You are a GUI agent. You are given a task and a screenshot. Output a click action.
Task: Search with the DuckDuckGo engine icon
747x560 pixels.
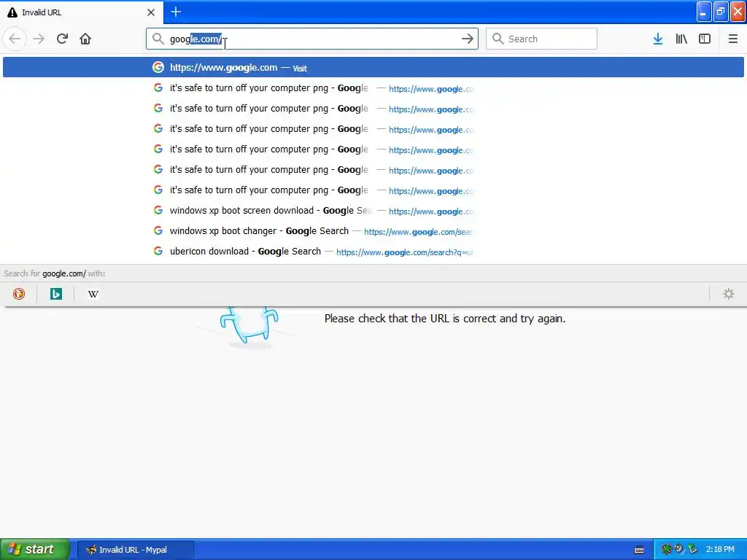point(18,294)
